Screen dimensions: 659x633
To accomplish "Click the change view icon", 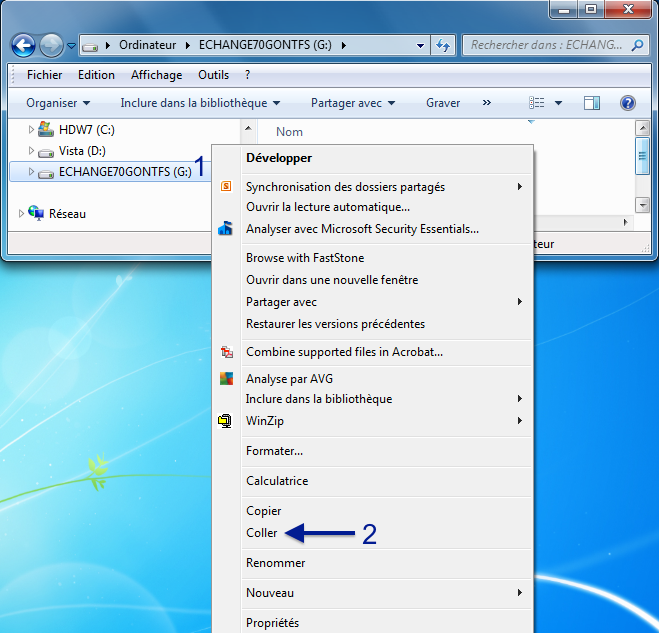I will click(x=537, y=103).
